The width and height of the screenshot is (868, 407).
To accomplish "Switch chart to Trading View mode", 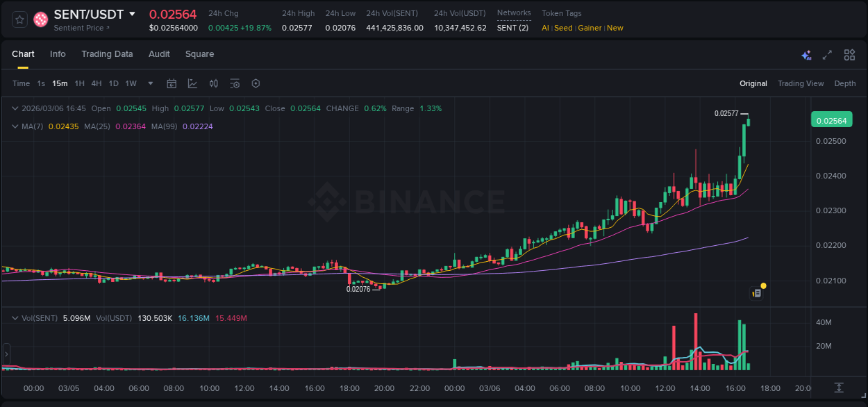I will (x=800, y=83).
